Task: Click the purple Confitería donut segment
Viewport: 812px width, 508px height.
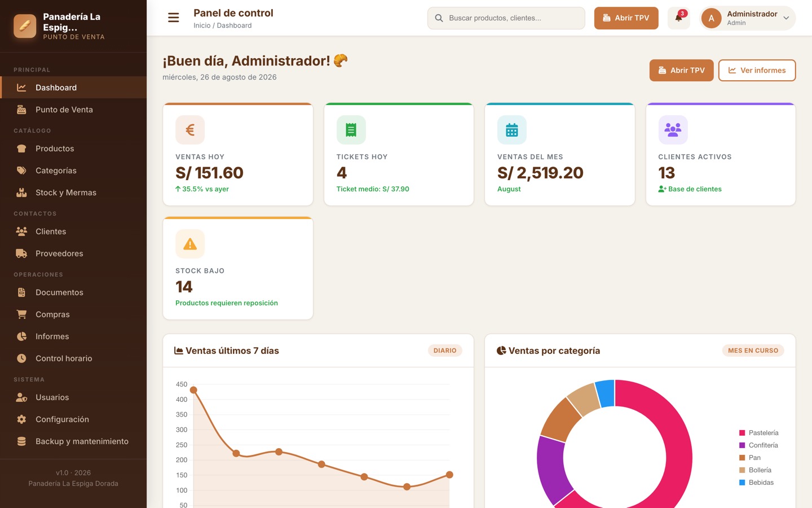Action: pos(550,468)
